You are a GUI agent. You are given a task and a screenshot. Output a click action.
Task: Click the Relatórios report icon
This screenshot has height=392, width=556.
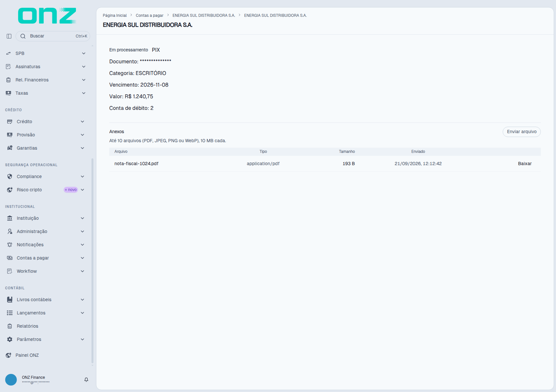(10, 326)
